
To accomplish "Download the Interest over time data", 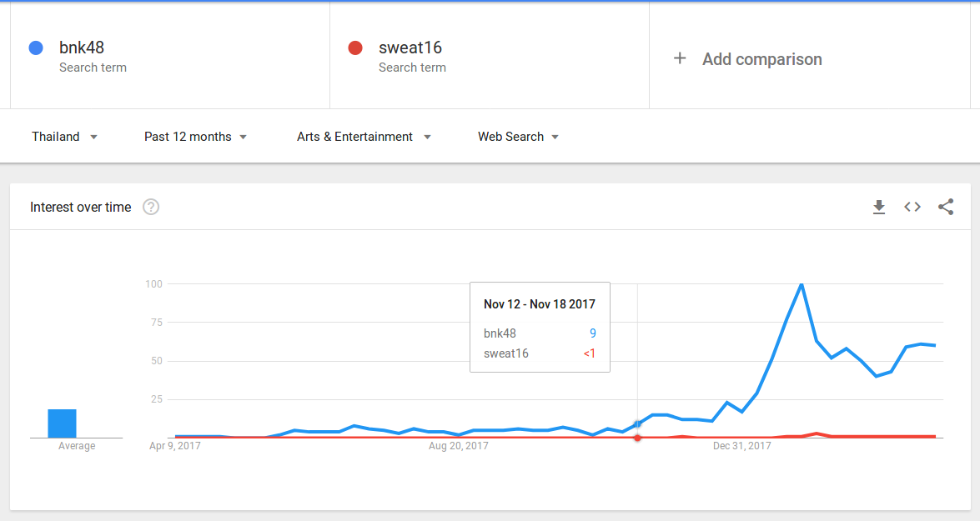I will click(879, 207).
